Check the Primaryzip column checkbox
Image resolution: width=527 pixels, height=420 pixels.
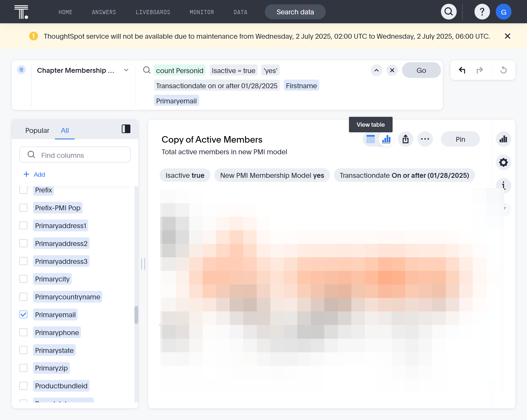point(24,368)
